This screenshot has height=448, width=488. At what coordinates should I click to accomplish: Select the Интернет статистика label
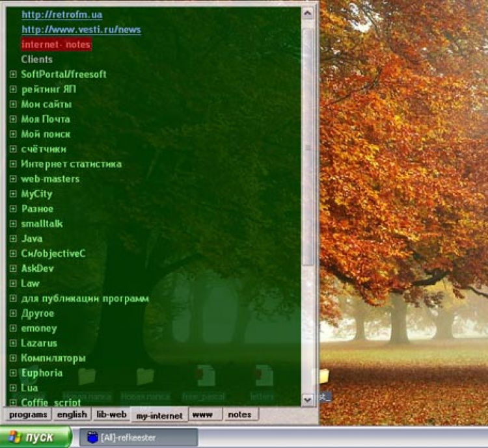click(x=72, y=164)
